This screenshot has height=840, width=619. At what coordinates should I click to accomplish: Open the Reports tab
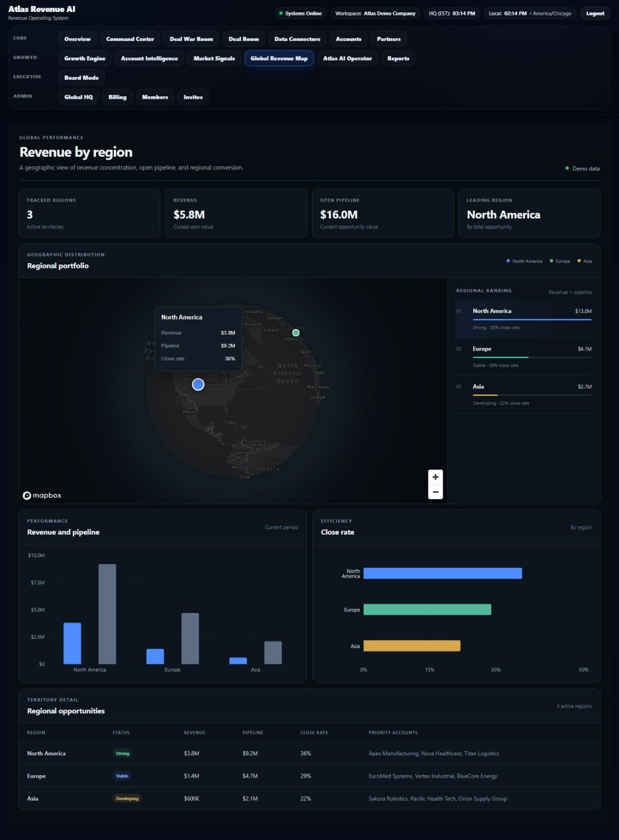pyautogui.click(x=398, y=58)
